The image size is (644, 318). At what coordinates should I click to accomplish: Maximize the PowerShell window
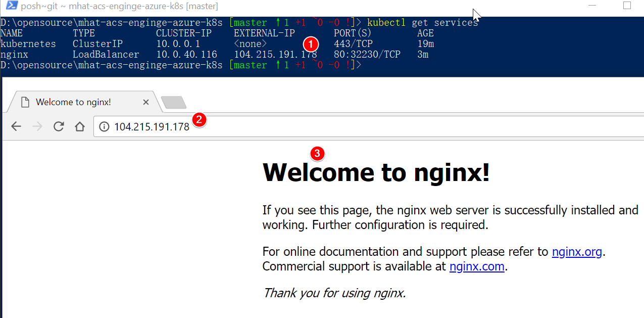click(627, 6)
